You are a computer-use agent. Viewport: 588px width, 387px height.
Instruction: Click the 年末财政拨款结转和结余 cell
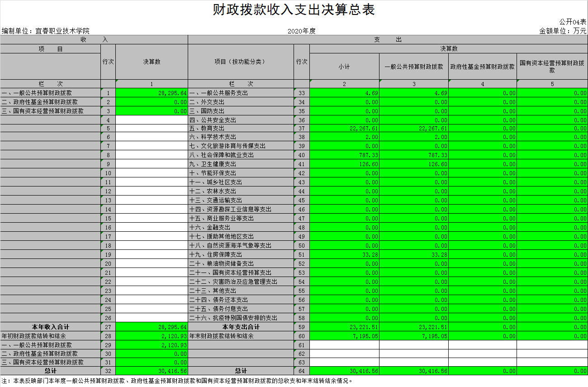tap(221, 336)
